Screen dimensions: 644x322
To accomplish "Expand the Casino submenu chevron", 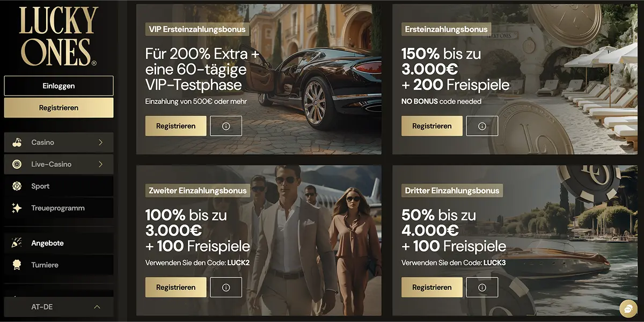I will [x=100, y=142].
